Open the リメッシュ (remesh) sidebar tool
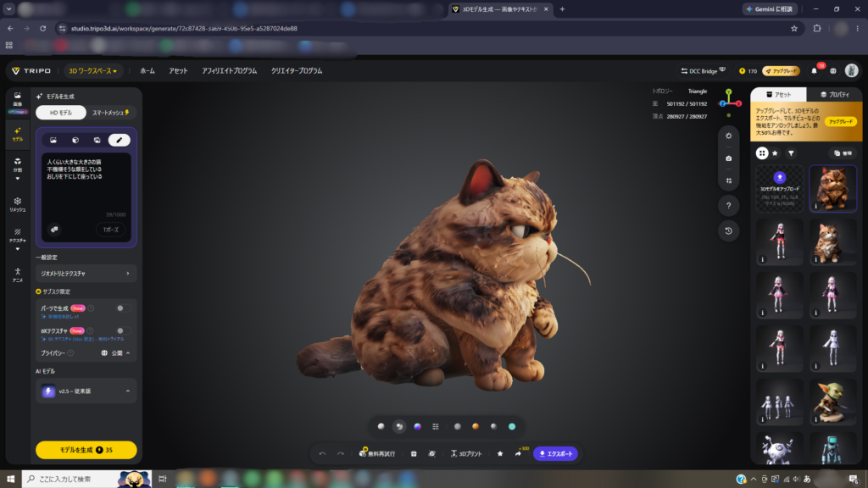This screenshot has height=488, width=868. (17, 204)
